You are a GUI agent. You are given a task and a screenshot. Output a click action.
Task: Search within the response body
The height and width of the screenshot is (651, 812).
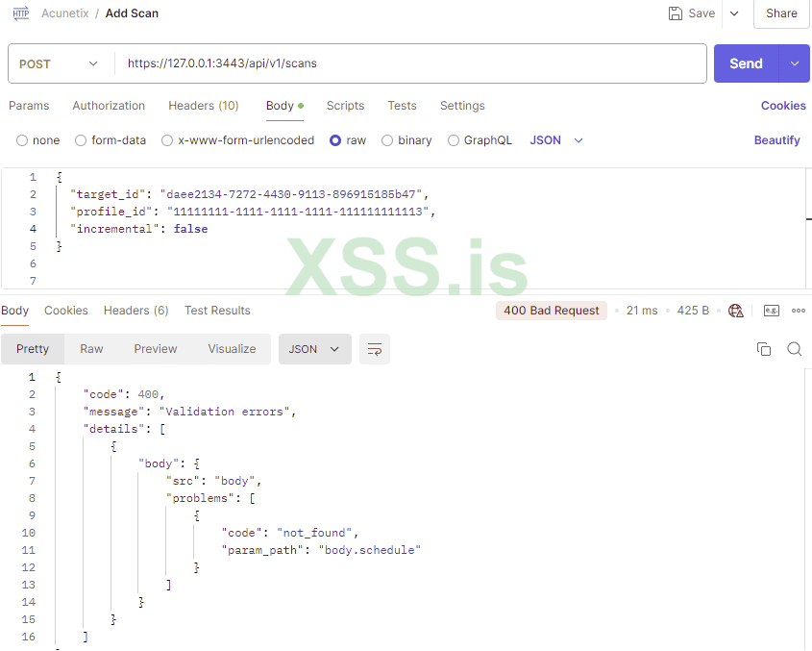click(x=795, y=349)
